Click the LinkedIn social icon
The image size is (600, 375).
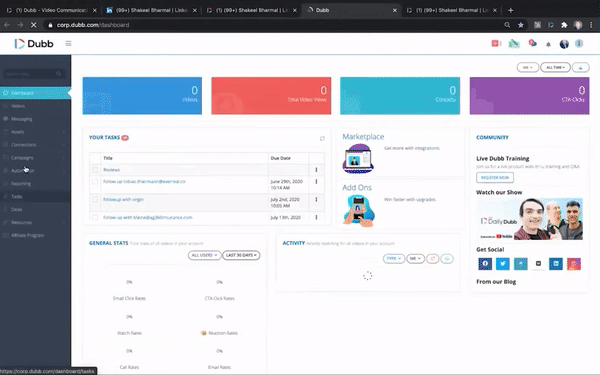pyautogui.click(x=556, y=264)
